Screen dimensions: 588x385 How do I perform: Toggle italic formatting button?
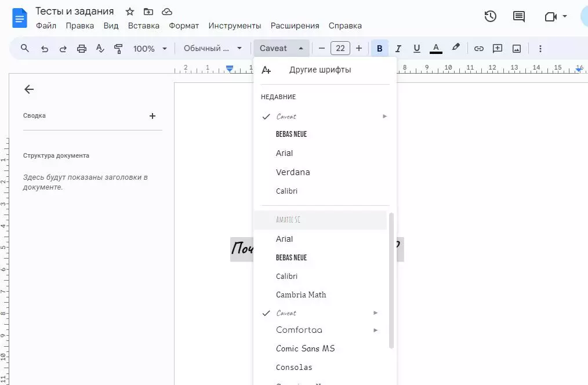click(398, 49)
